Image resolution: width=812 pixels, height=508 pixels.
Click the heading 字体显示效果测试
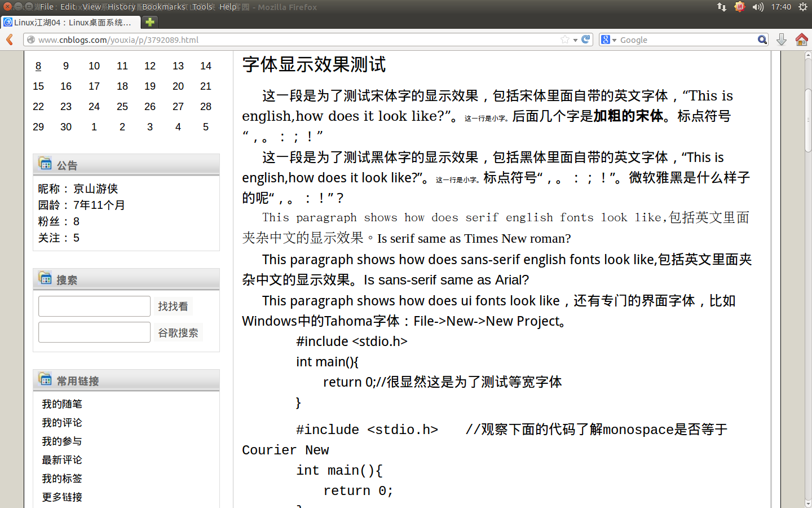tap(314, 64)
